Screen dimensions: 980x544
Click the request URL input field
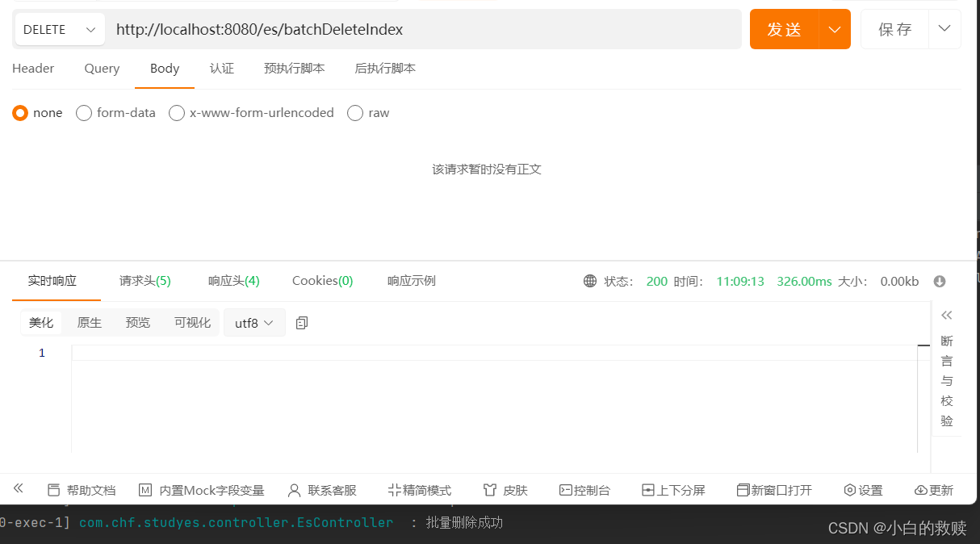(425, 30)
